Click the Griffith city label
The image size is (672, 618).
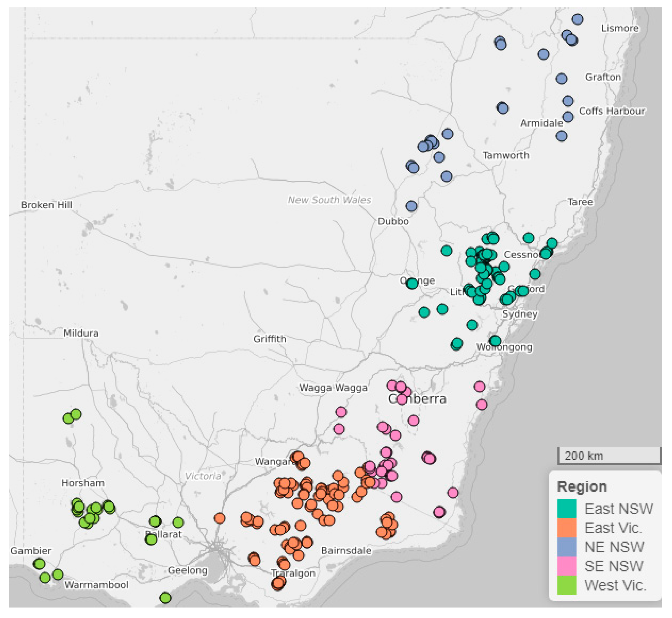[x=269, y=339]
